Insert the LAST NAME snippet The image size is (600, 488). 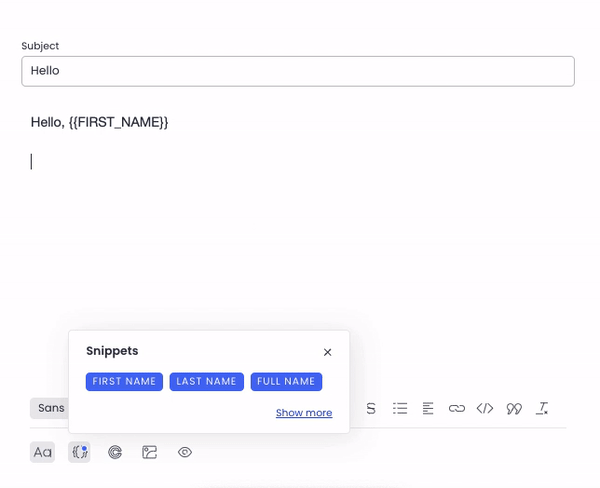point(207,382)
